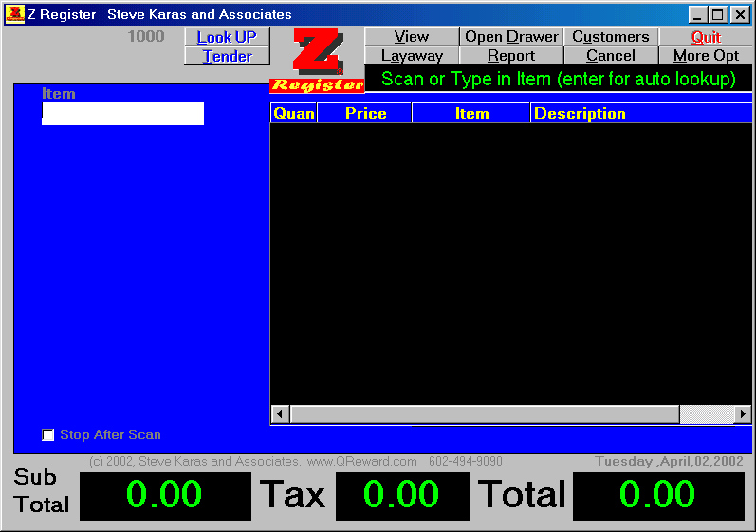756x532 pixels.
Task: Click the Look UP button
Action: pos(227,37)
